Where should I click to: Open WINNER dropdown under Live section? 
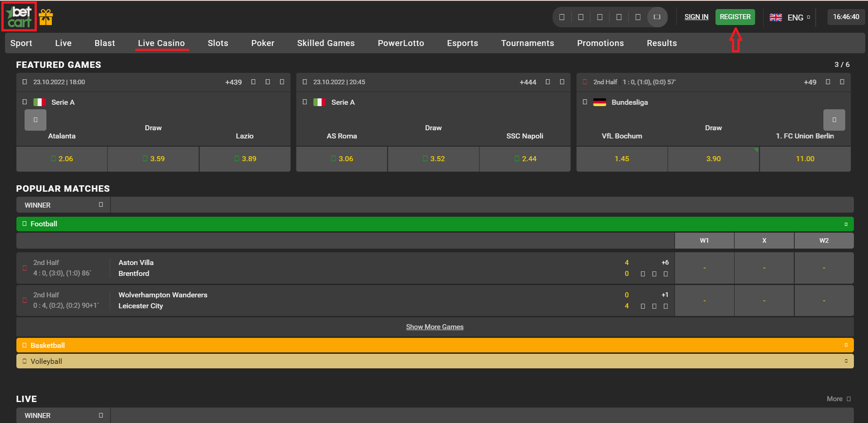click(63, 415)
